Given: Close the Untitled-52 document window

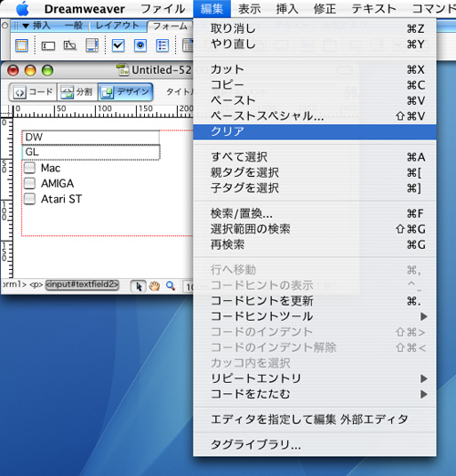Looking at the screenshot, I should tap(14, 70).
